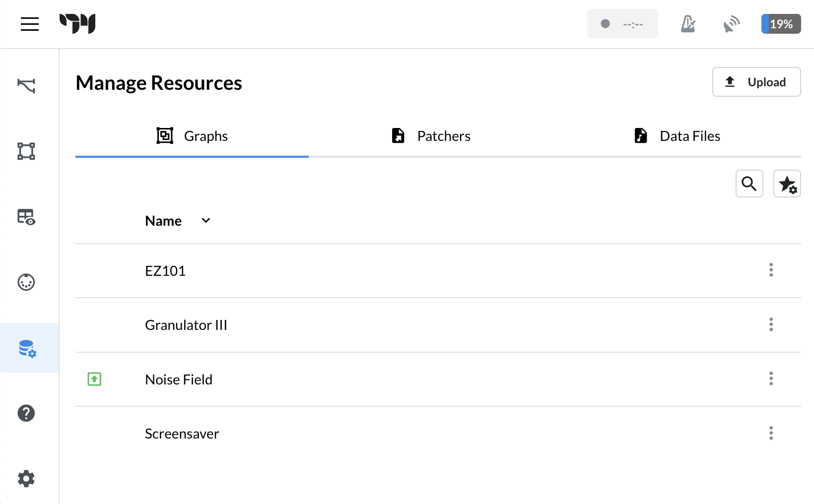Open more options for Noise Field

click(771, 379)
